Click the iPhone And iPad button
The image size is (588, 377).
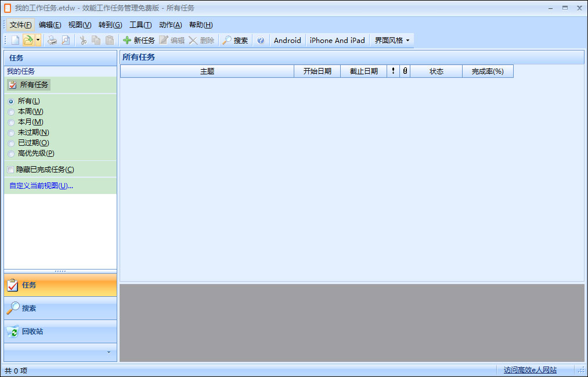point(337,40)
